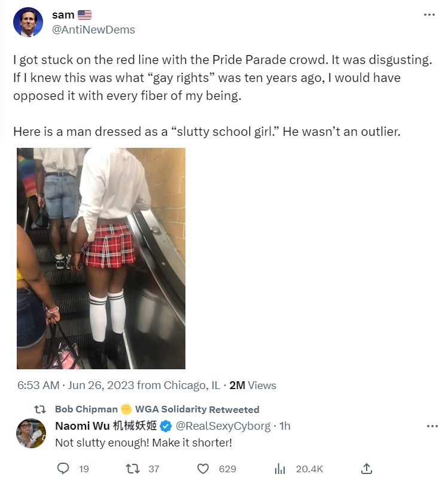Click the reply's 1h timestamp
448x486 pixels.
point(285,426)
